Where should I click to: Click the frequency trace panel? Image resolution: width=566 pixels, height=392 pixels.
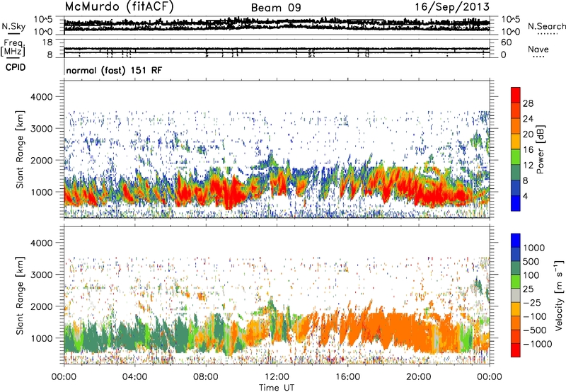pos(277,48)
